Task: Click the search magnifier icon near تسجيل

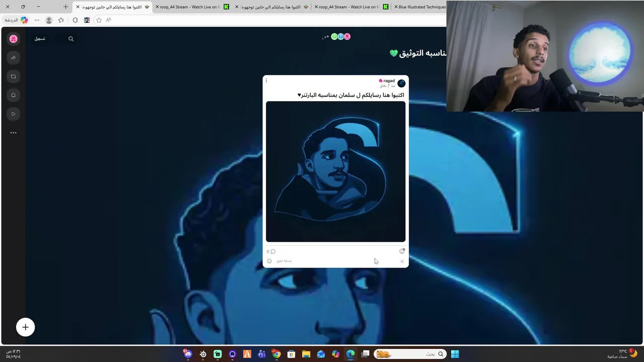Action: (71, 39)
